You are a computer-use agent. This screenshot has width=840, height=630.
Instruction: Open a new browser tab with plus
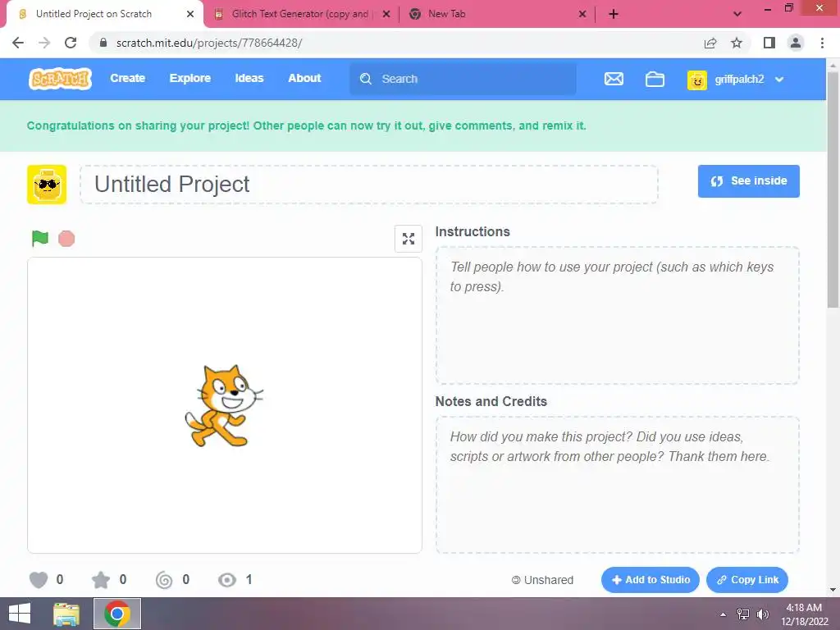[x=614, y=14]
